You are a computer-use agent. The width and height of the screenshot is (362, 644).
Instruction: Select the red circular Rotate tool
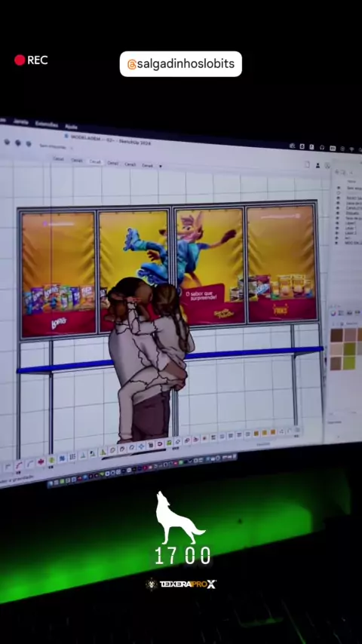pos(159,444)
